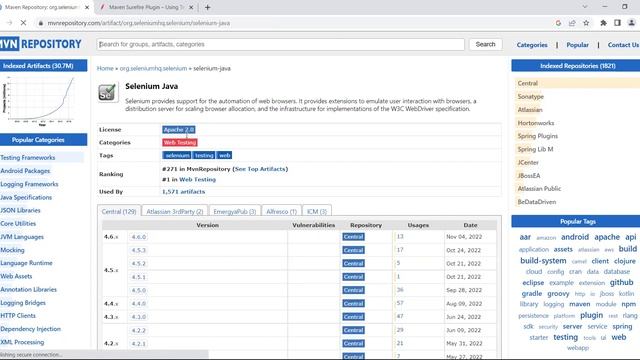Open HTTP Clients category
Image resolution: width=640 pixels, height=360 pixels.
click(18, 316)
